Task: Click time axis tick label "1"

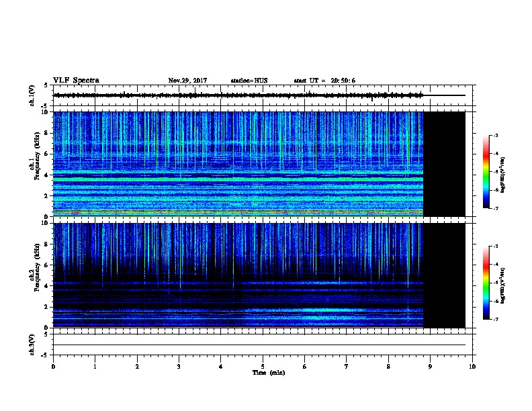Action: tap(95, 366)
